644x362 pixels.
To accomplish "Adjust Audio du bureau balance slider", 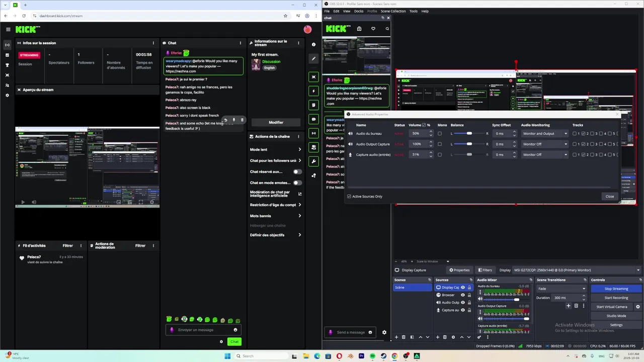I will click(x=469, y=134).
